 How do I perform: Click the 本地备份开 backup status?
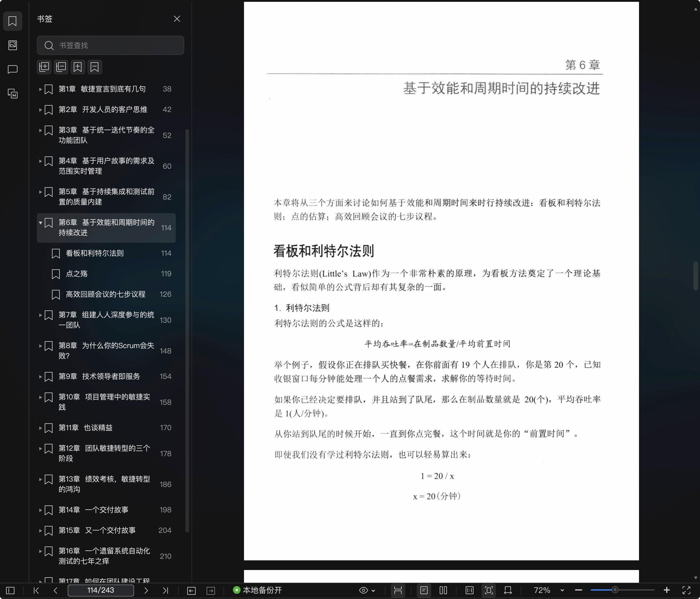(257, 590)
